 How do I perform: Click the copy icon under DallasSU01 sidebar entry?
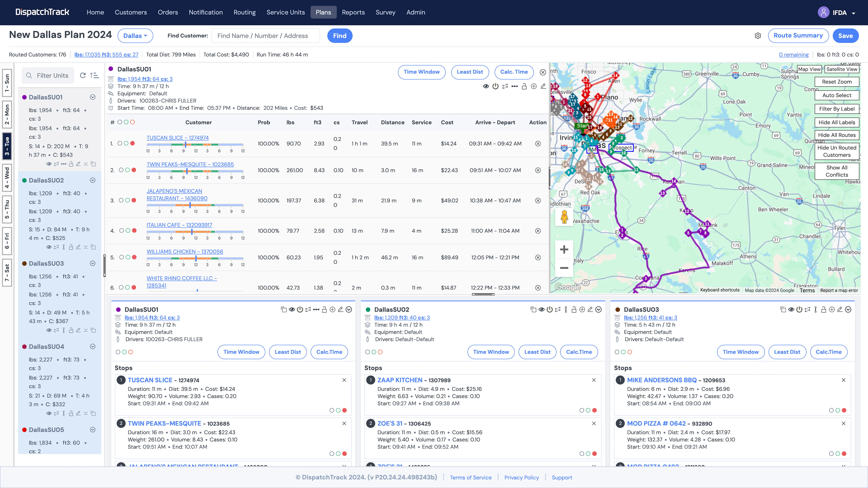(93, 164)
